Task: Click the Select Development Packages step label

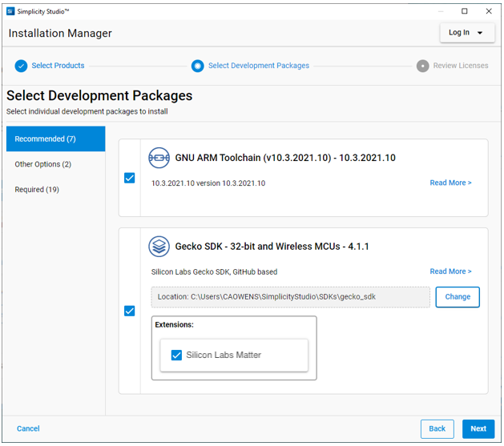Action: 259,66
